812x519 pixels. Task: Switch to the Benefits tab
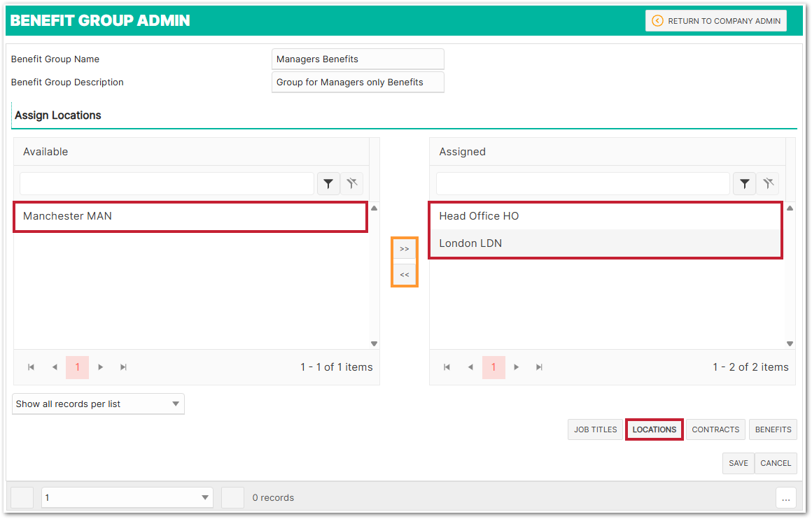tap(773, 429)
